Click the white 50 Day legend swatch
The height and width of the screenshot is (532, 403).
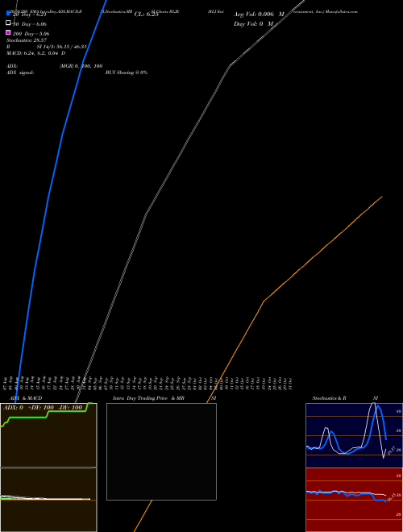click(8, 23)
